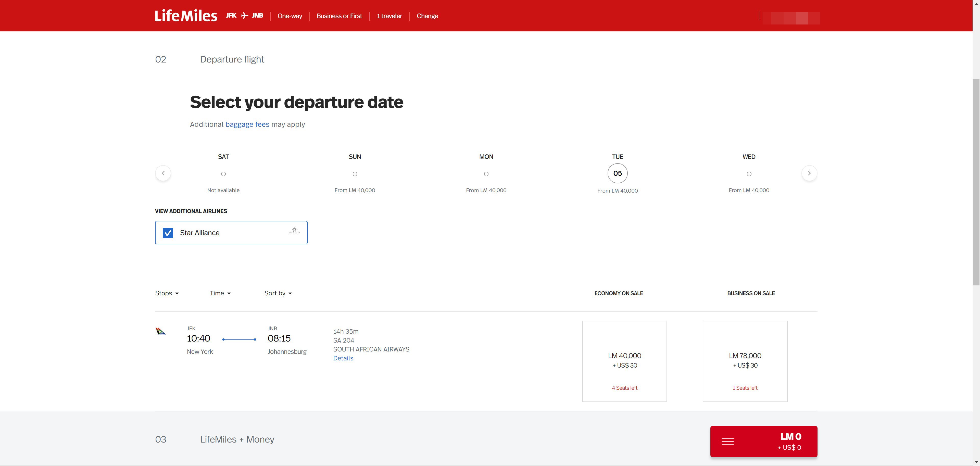Click the BUSINESS ON SALE column header
The height and width of the screenshot is (466, 980).
coord(751,293)
